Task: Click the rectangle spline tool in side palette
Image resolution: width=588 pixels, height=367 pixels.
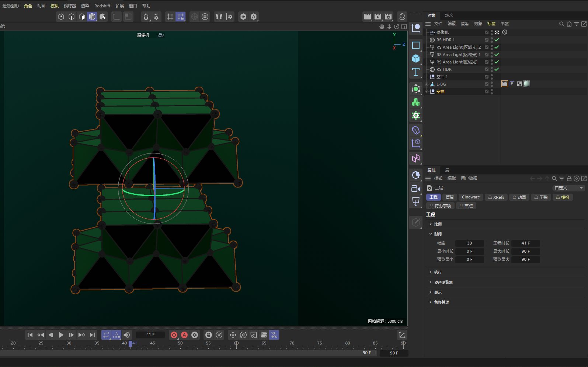Action: [416, 45]
